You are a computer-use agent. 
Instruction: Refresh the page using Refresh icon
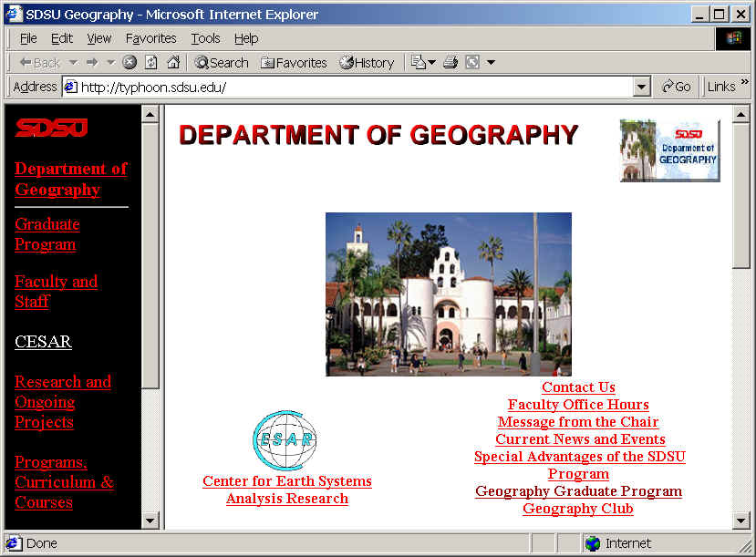151,62
